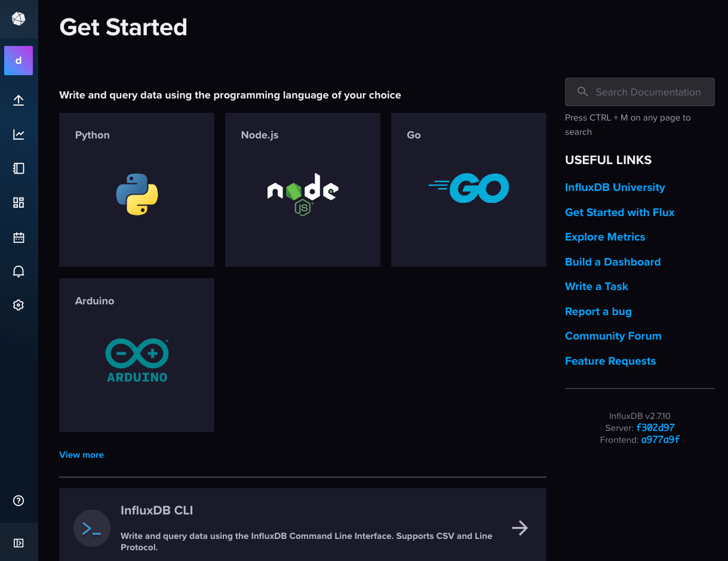Open Settings gear icon in sidebar
728x561 pixels.
[x=19, y=305]
